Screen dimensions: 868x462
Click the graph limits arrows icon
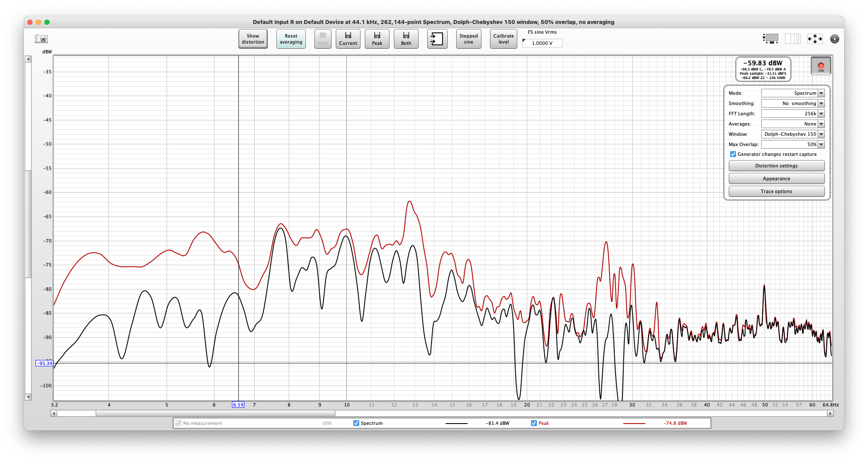[x=815, y=39]
